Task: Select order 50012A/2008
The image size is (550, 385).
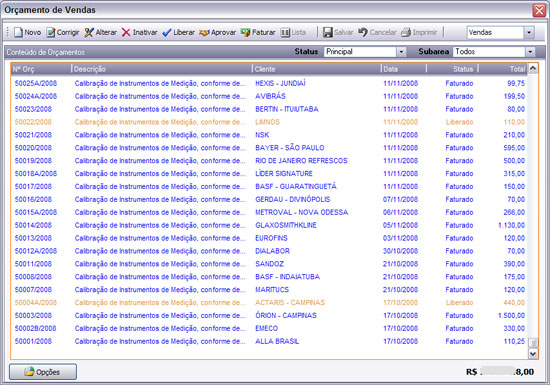Action: (x=36, y=251)
